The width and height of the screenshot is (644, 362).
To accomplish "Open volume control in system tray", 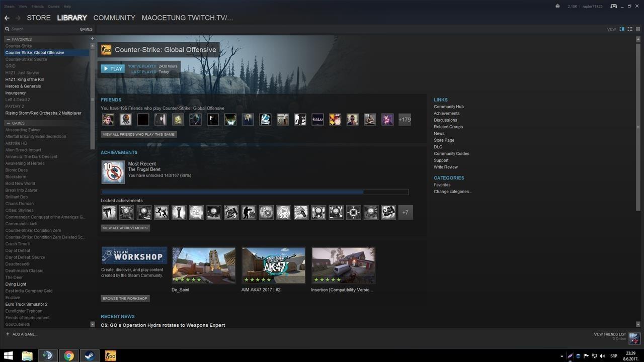I will click(602, 356).
